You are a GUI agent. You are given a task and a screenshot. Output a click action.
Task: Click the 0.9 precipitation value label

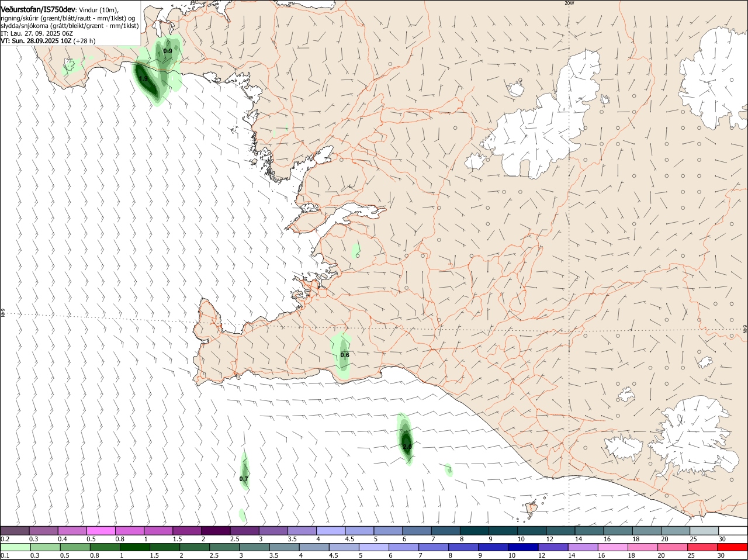[x=168, y=51]
